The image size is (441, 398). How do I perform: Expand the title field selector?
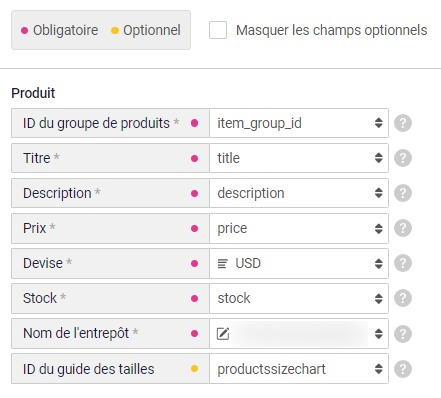click(x=299, y=158)
